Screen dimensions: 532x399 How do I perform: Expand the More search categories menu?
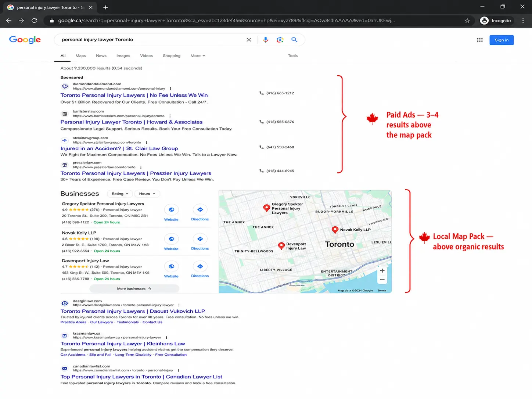tap(198, 56)
